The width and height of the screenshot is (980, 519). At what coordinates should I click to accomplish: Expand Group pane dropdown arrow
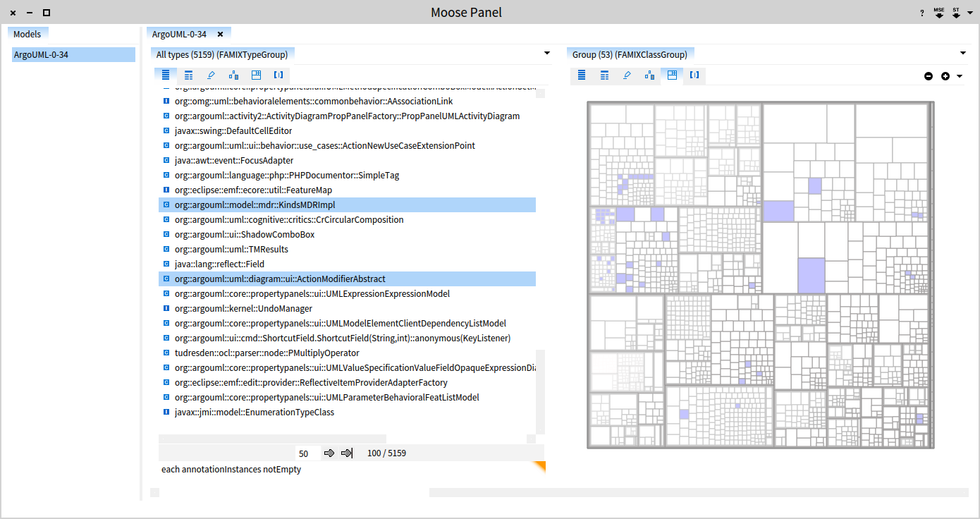point(964,54)
